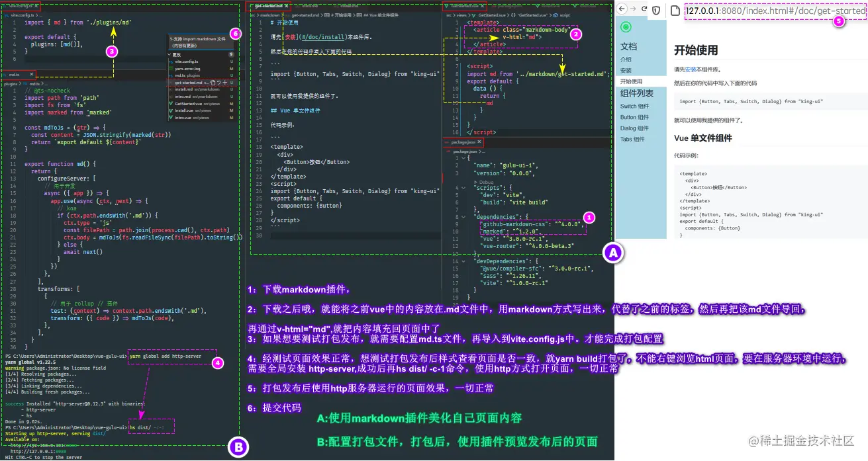
Task: Open Switch 组件 sidebar link
Action: [x=634, y=106]
